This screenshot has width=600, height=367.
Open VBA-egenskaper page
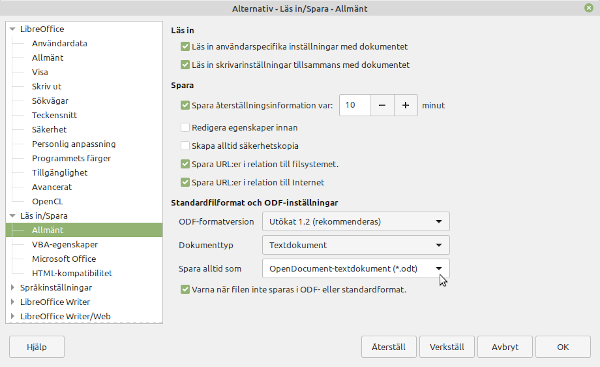tap(65, 245)
